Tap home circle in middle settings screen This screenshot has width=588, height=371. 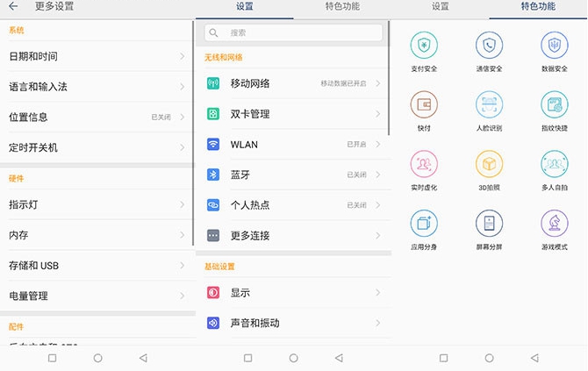(294, 358)
